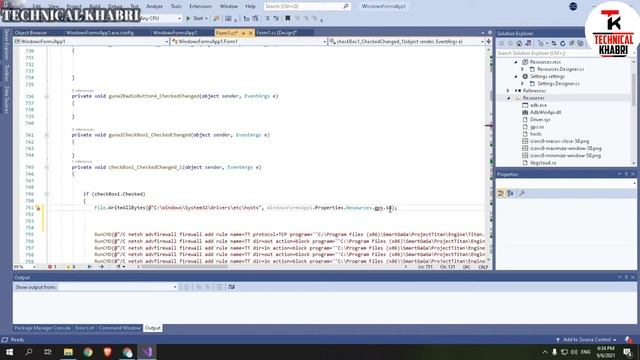The width and height of the screenshot is (640, 360).
Task: Switch to the Package Manager Console tab
Action: 42,328
